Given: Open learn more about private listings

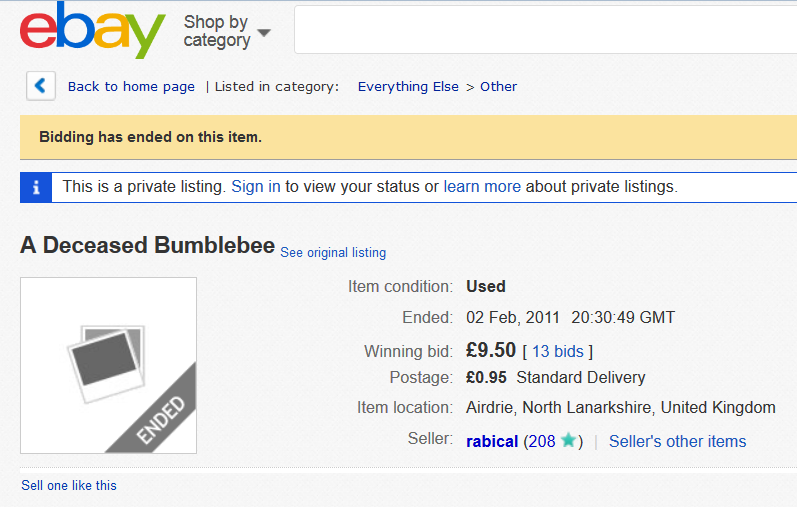Looking at the screenshot, I should (x=482, y=187).
